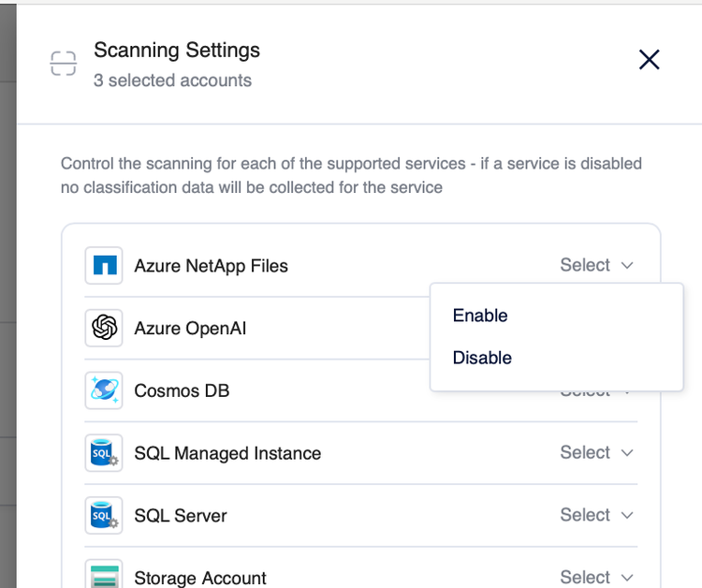Open the Storage Account Select dropdown
This screenshot has height=588, width=702.
click(x=597, y=578)
